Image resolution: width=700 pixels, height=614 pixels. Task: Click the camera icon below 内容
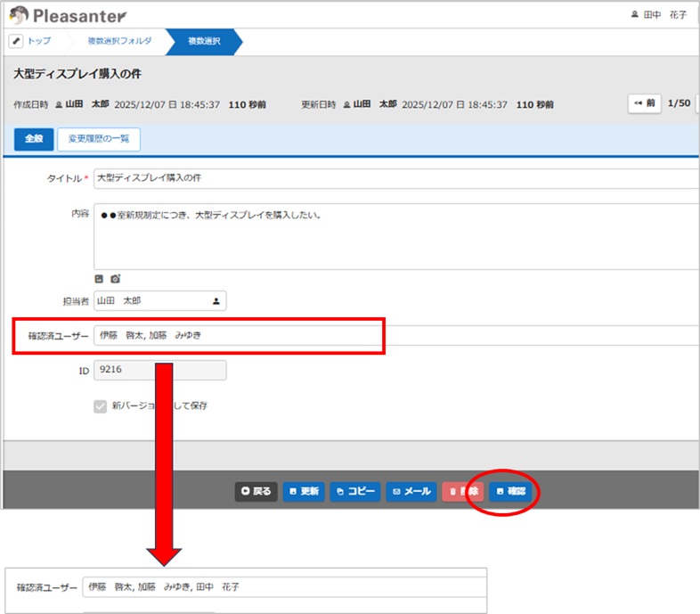coord(115,278)
